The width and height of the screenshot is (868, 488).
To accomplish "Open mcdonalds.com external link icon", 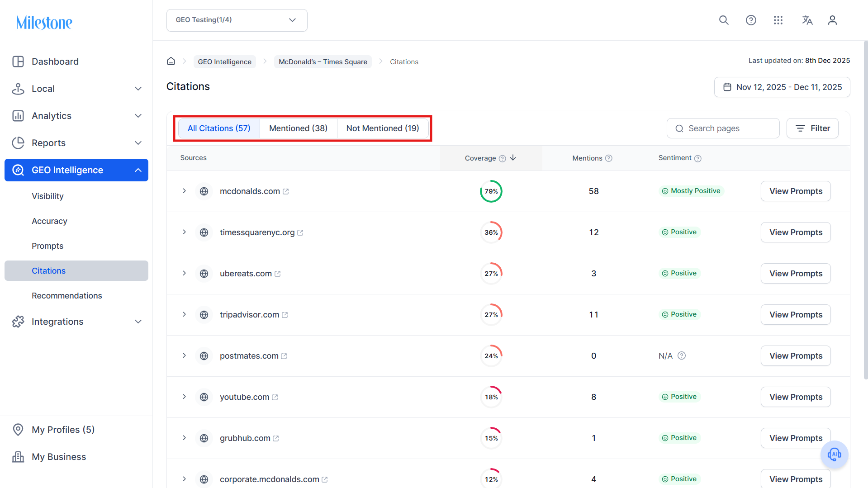I will [286, 192].
